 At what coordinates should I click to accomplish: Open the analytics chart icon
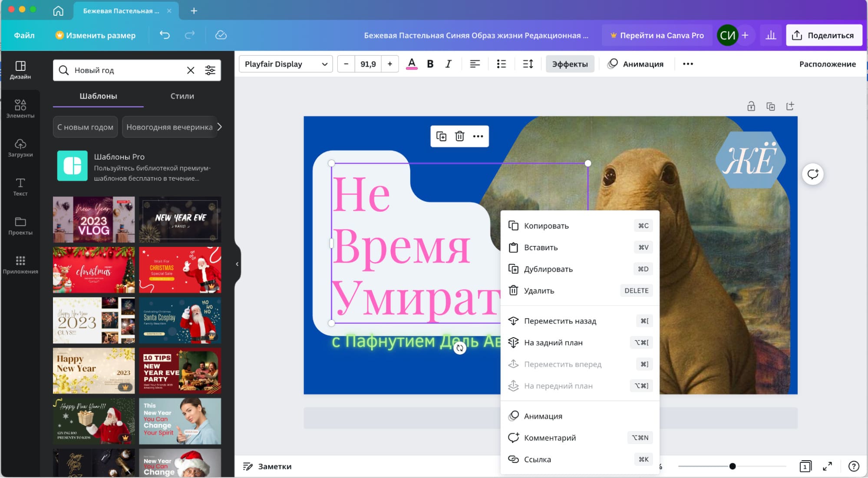pyautogui.click(x=771, y=35)
